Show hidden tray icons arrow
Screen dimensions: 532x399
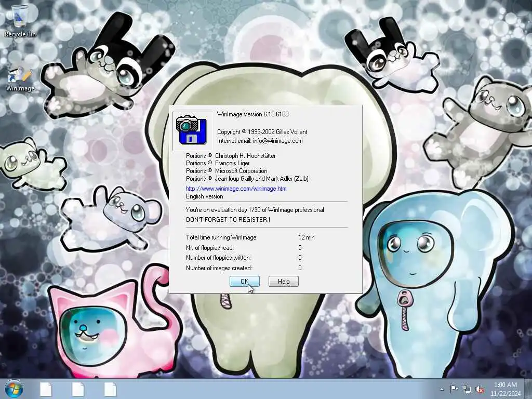pos(442,389)
